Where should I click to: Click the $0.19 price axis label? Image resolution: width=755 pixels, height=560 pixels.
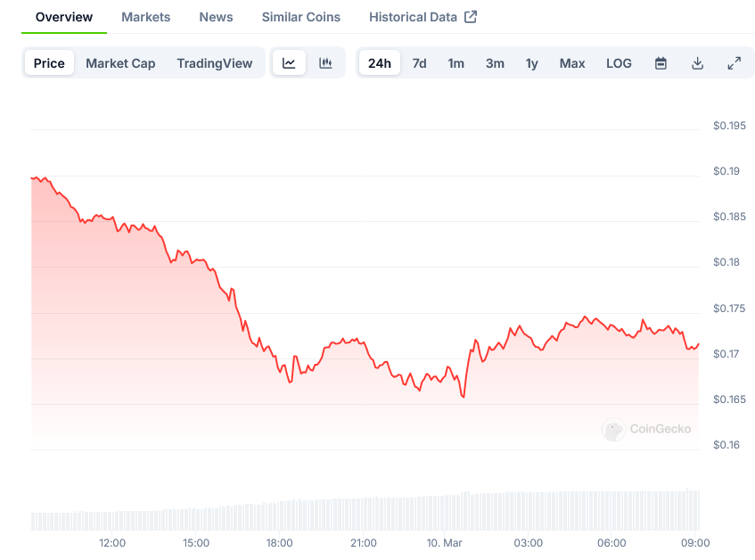(x=726, y=171)
